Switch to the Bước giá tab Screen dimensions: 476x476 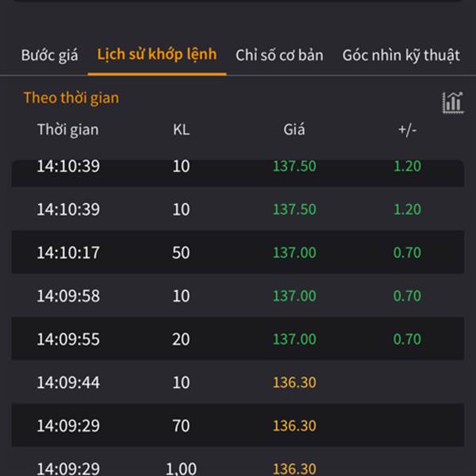point(49,56)
